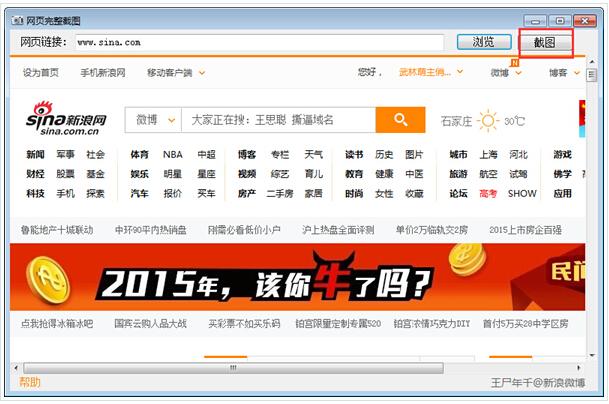Expand the 博客 dropdown in top bar
609x404 pixels.
[576, 73]
